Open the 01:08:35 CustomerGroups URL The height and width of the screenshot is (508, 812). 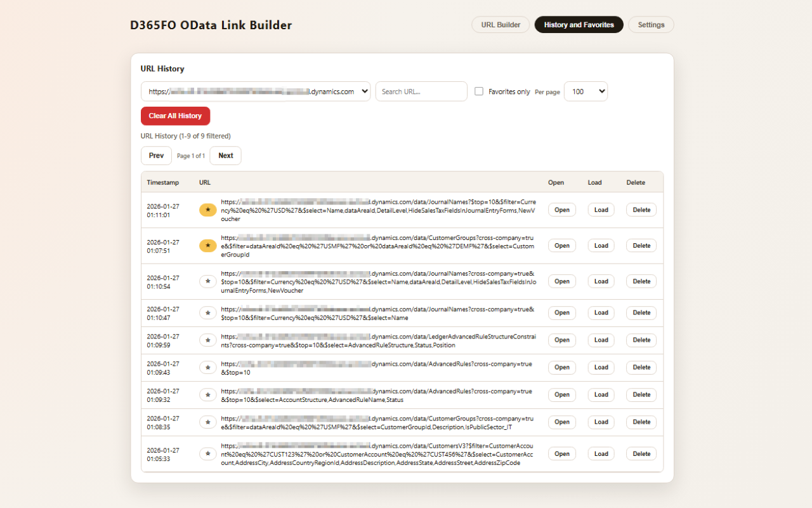[x=562, y=422]
